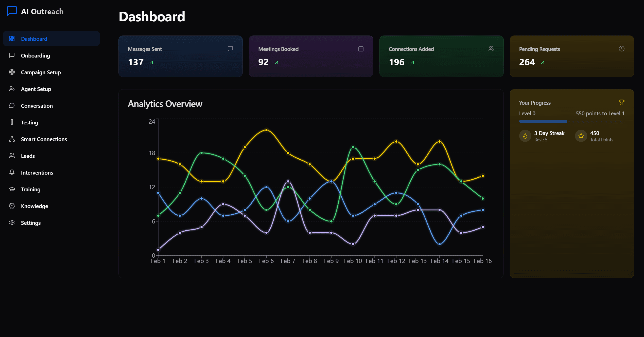The width and height of the screenshot is (644, 337).
Task: Click the clock icon on Pending Requests card
Action: 621,49
